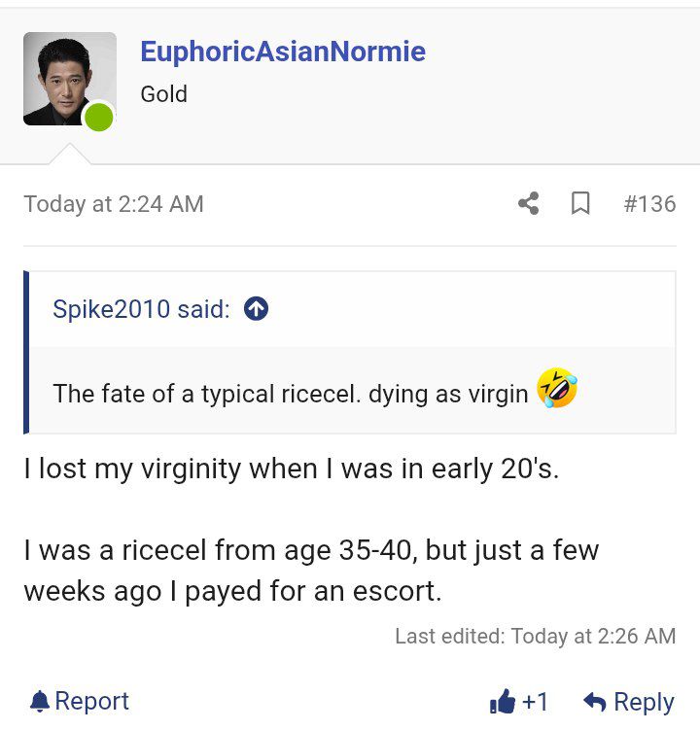Bookmark this post with the bookmark icon
700x730 pixels.
[580, 203]
